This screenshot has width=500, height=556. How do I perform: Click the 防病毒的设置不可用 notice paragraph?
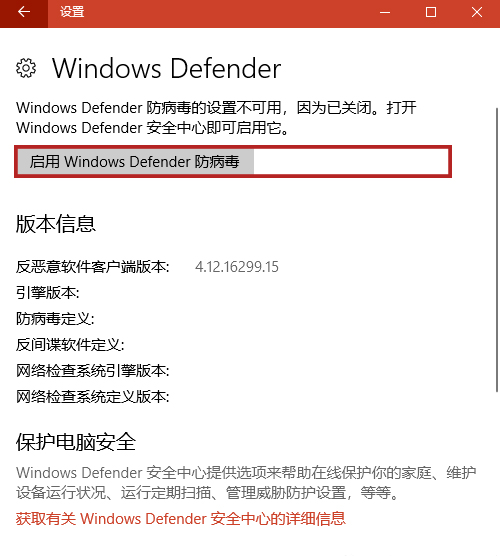216,118
